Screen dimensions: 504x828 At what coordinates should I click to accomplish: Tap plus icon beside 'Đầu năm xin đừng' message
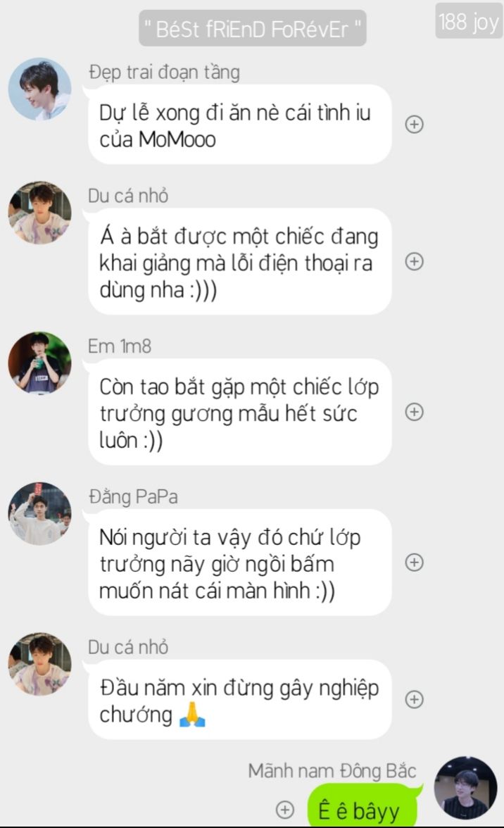415,699
